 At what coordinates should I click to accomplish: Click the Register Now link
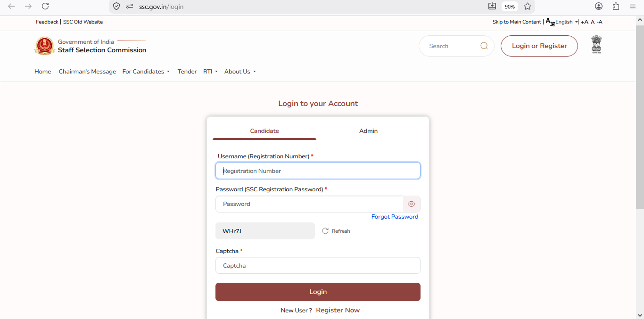point(338,310)
